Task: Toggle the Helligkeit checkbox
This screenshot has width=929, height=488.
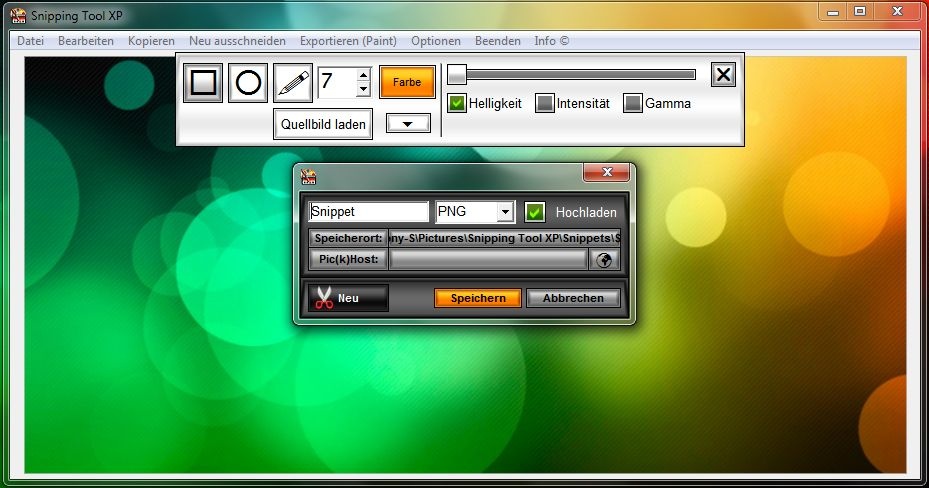Action: pos(456,103)
